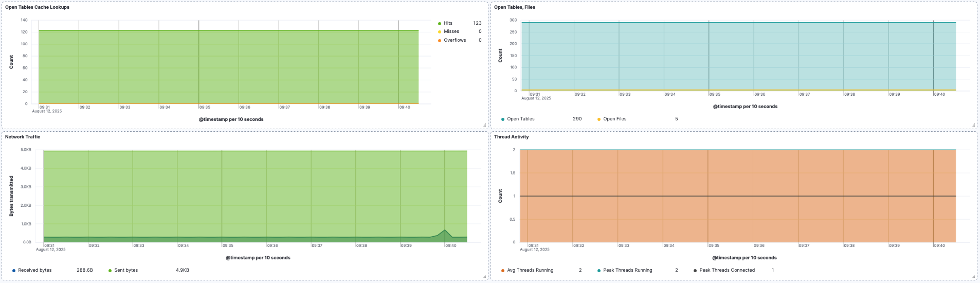This screenshot has height=283, width=980.
Task: Click the spike in Network Traffic chart
Action: click(445, 231)
